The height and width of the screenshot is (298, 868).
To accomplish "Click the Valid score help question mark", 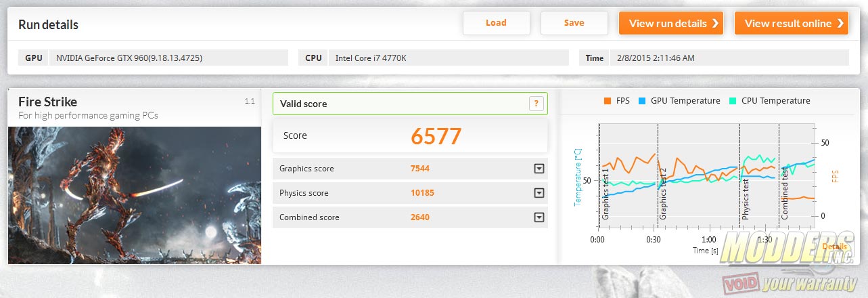I will [536, 104].
